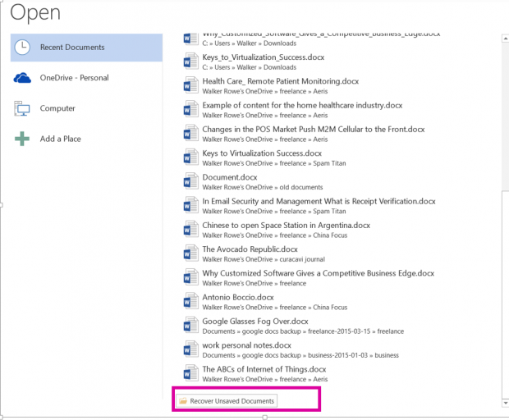The width and height of the screenshot is (509, 420).
Task: Click the Recent Documents clock icon
Action: [x=23, y=48]
